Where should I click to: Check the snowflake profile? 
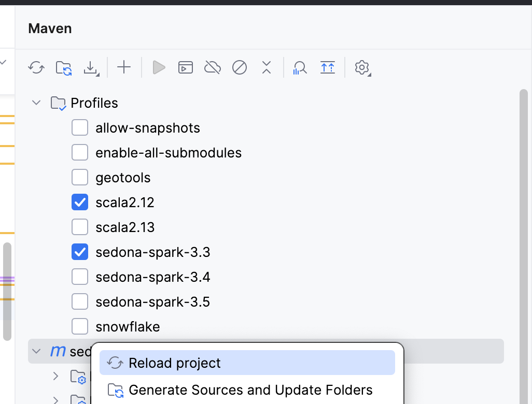pyautogui.click(x=80, y=326)
